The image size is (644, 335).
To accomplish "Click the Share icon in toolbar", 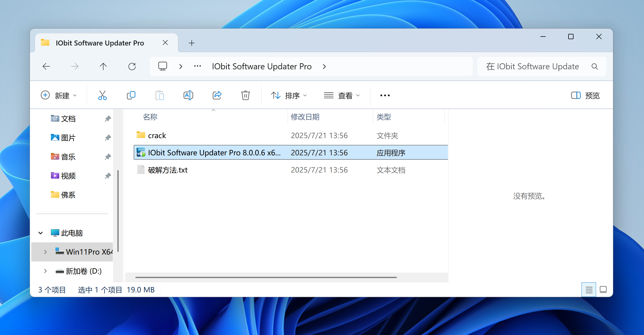I will [217, 95].
